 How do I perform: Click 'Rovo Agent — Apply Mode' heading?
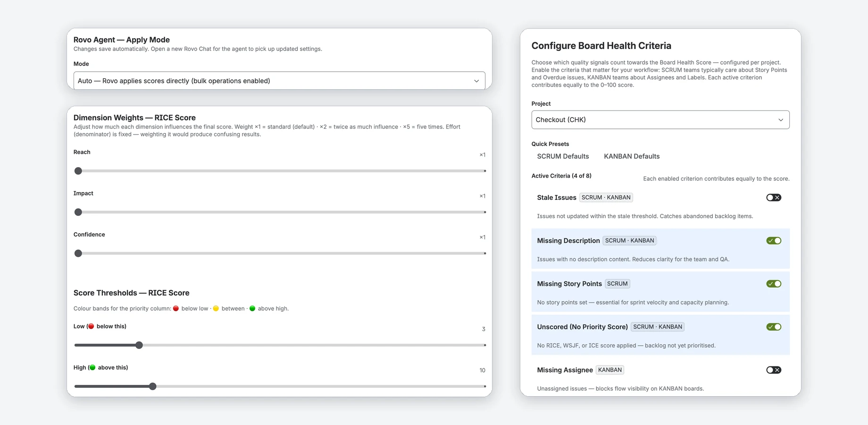[122, 40]
